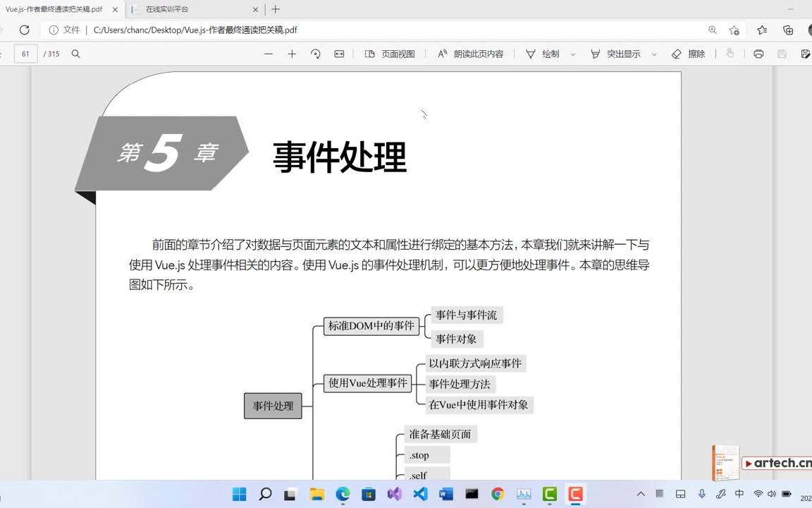Image resolution: width=812 pixels, height=508 pixels.
Task: Open the artech.cn link
Action: 777,464
